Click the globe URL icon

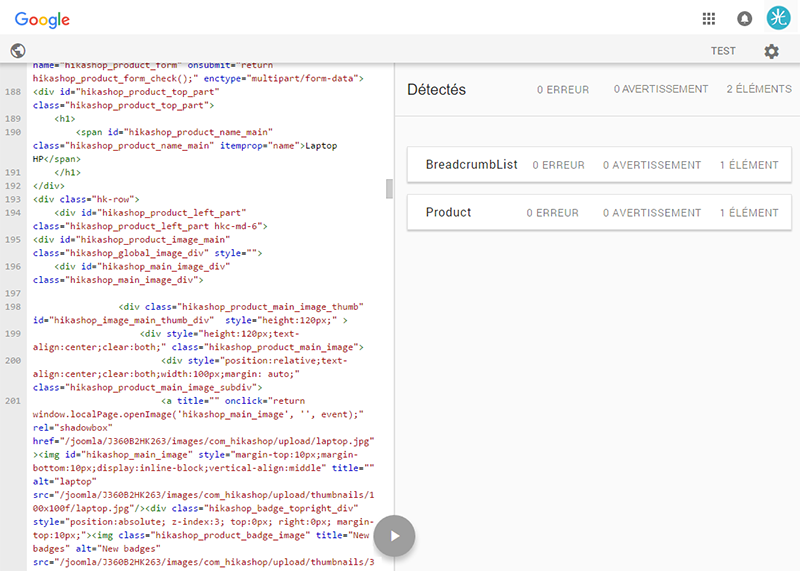18,51
